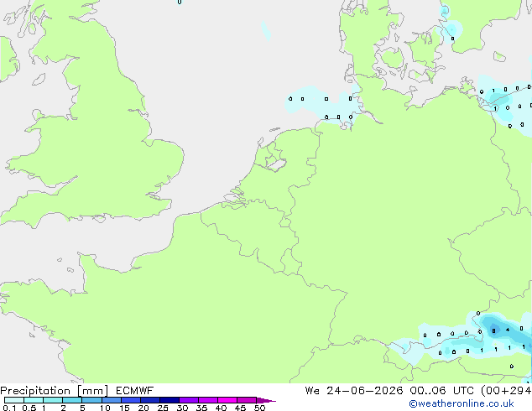This screenshot has width=532, height=411.
Task: Click the '(00+294' forecast hour text
Action: (506, 391)
